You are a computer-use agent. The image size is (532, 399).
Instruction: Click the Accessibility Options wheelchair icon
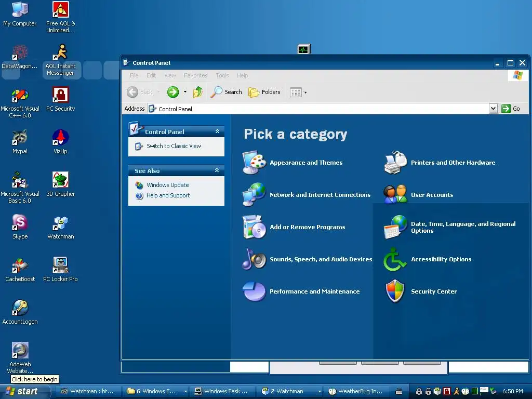pos(395,259)
